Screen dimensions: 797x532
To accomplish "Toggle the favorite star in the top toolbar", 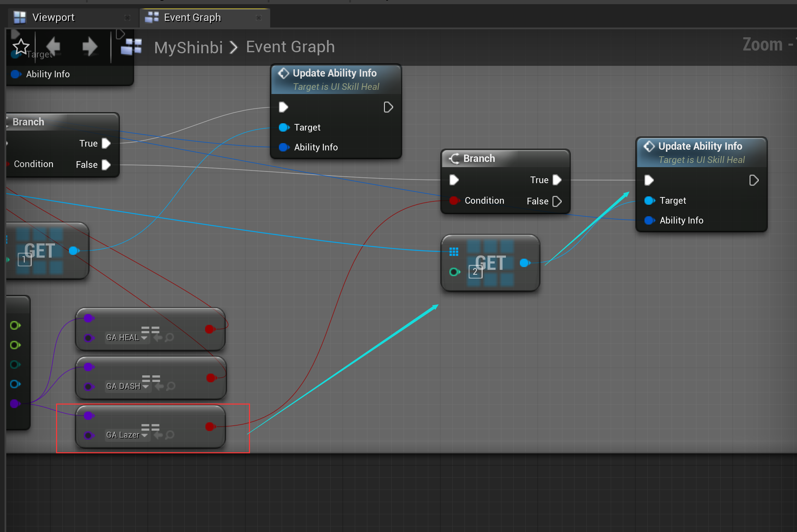I will pyautogui.click(x=21, y=46).
